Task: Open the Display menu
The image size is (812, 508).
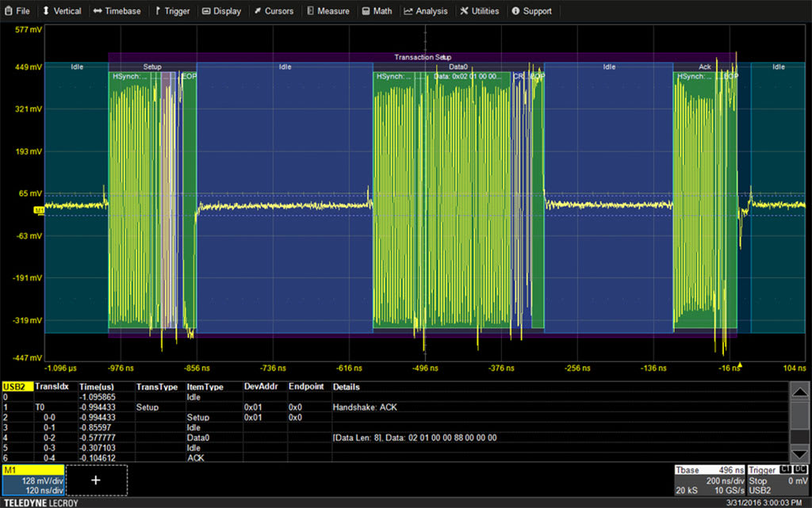Action: pyautogui.click(x=222, y=11)
